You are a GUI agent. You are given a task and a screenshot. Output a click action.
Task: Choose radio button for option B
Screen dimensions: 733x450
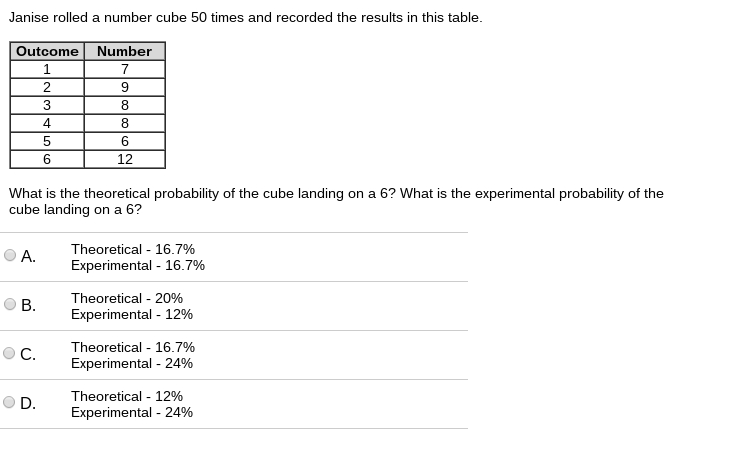coord(10,304)
